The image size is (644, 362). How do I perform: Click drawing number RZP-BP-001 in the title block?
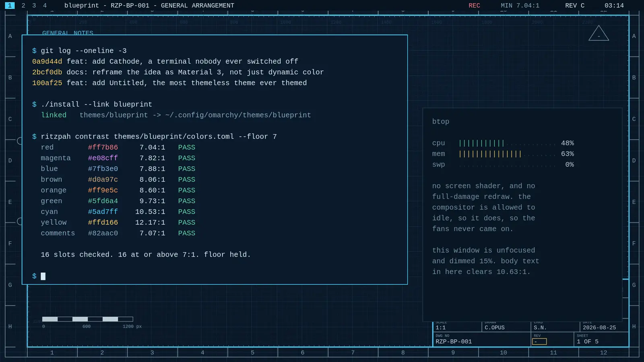454,341
